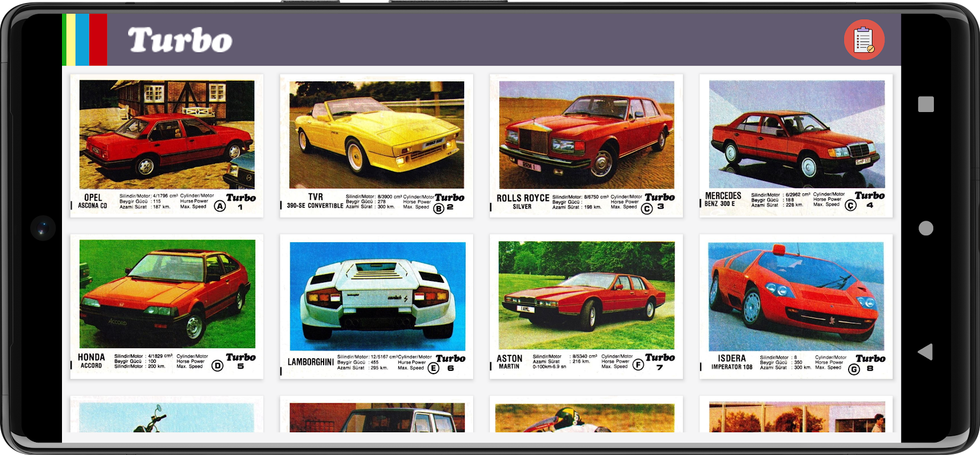The image size is (980, 455).
Task: Tap Android home circle button
Action: point(926,228)
